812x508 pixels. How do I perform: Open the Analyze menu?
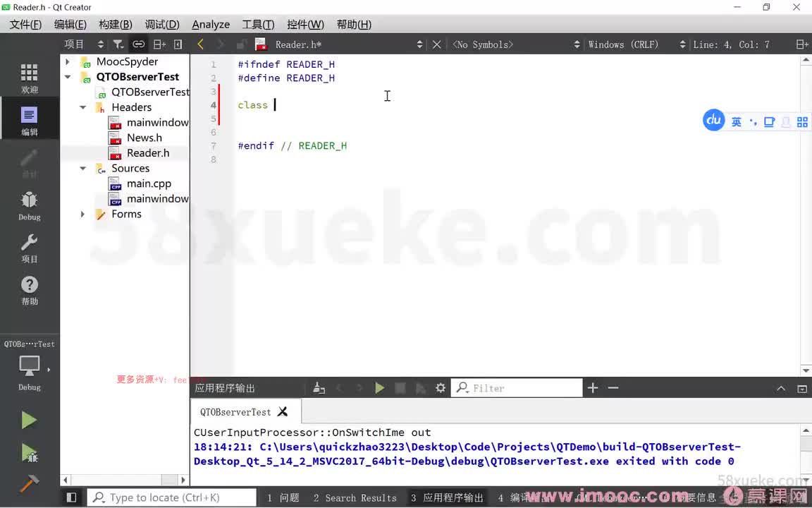point(211,25)
